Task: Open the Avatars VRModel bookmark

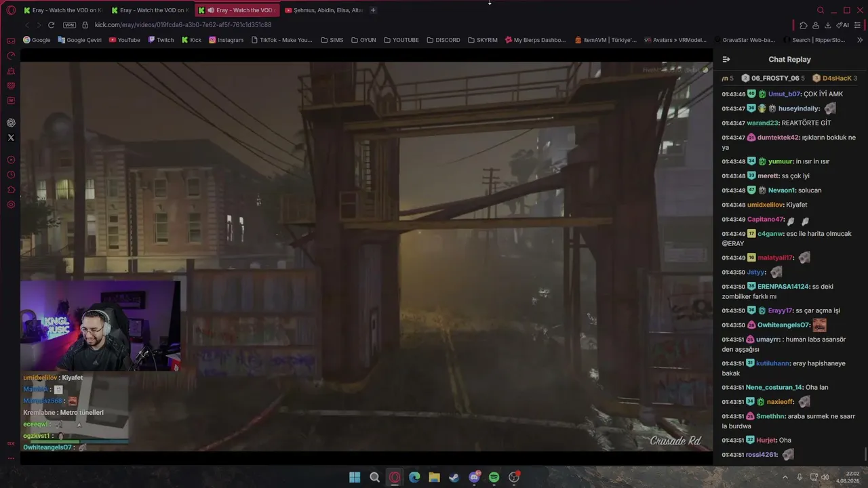Action: (x=675, y=40)
